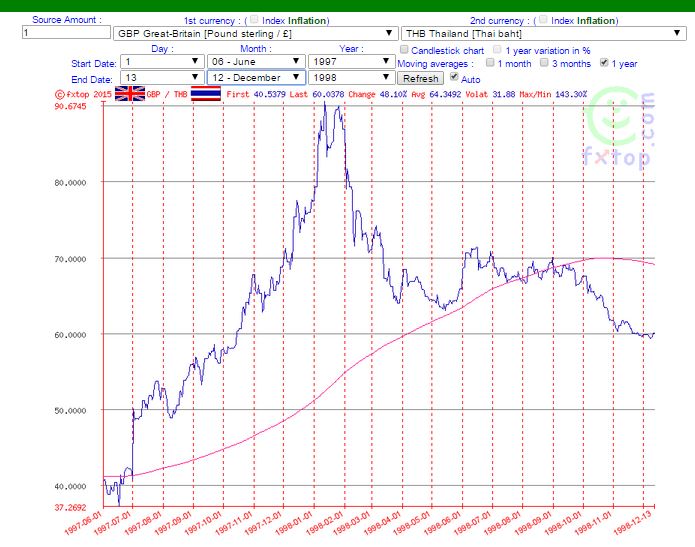Enable the 3 months moving average

tap(544, 63)
